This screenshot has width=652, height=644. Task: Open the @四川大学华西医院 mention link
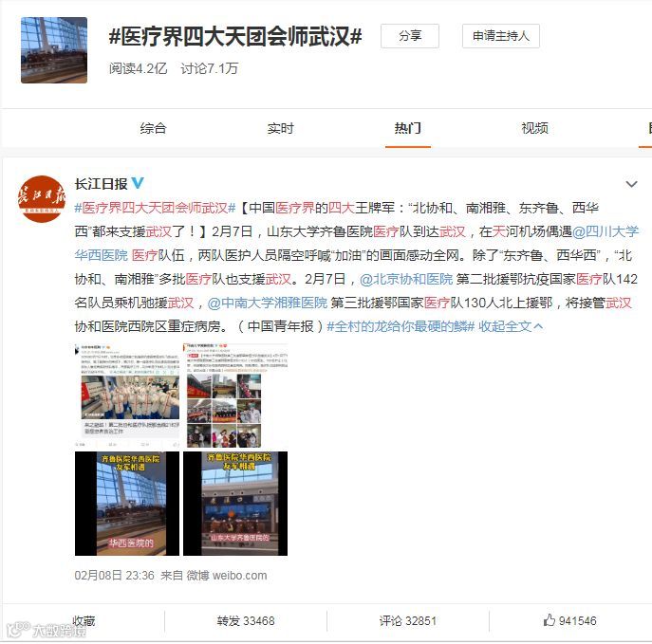[x=605, y=231]
